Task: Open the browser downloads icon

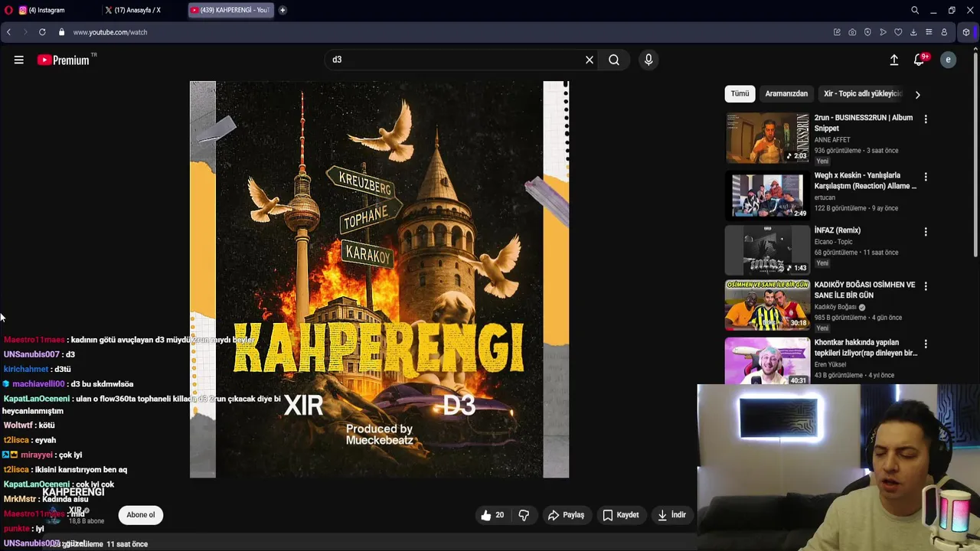Action: (913, 32)
